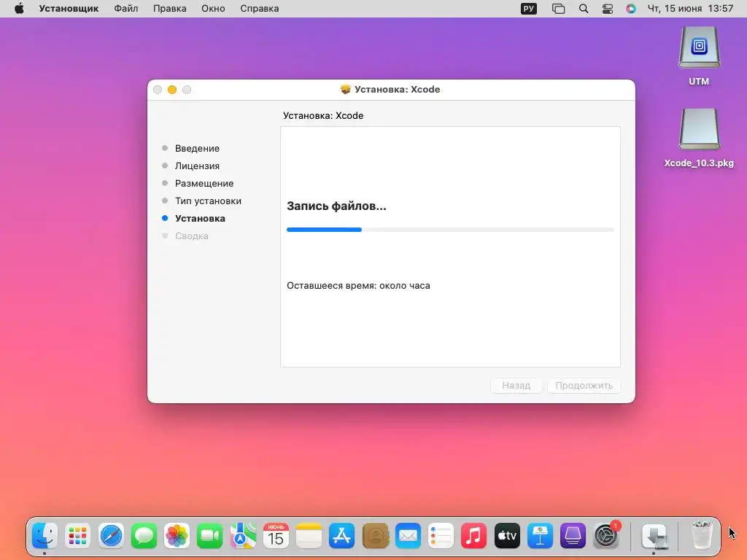Open Apple TV app in the Dock
The height and width of the screenshot is (560, 747).
tap(507, 536)
